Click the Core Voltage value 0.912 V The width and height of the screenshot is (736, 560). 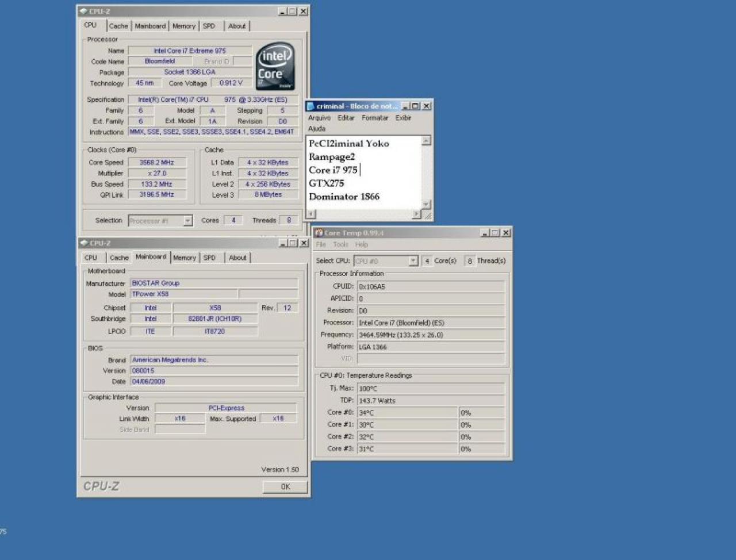(231, 83)
